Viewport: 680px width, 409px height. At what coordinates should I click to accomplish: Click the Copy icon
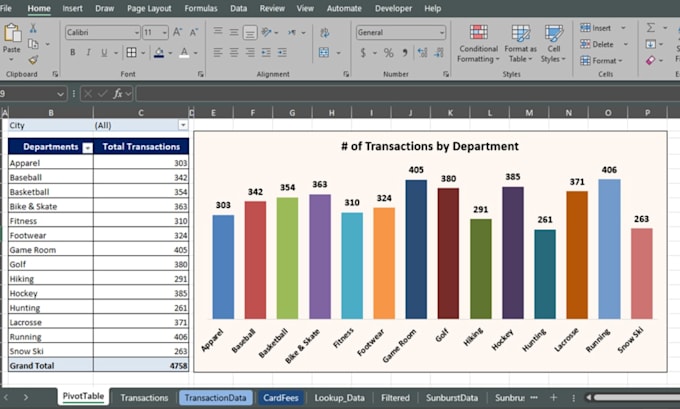tap(33, 44)
